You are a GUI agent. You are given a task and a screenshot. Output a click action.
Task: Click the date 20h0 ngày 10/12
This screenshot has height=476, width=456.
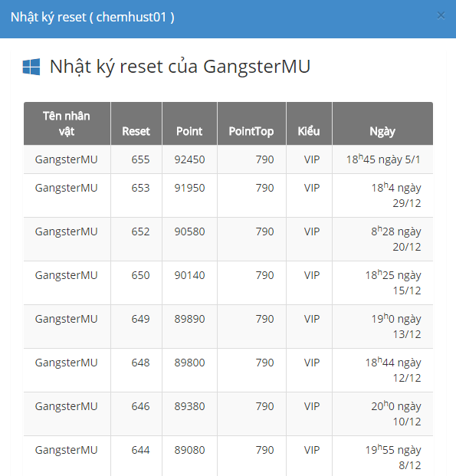click(x=396, y=414)
